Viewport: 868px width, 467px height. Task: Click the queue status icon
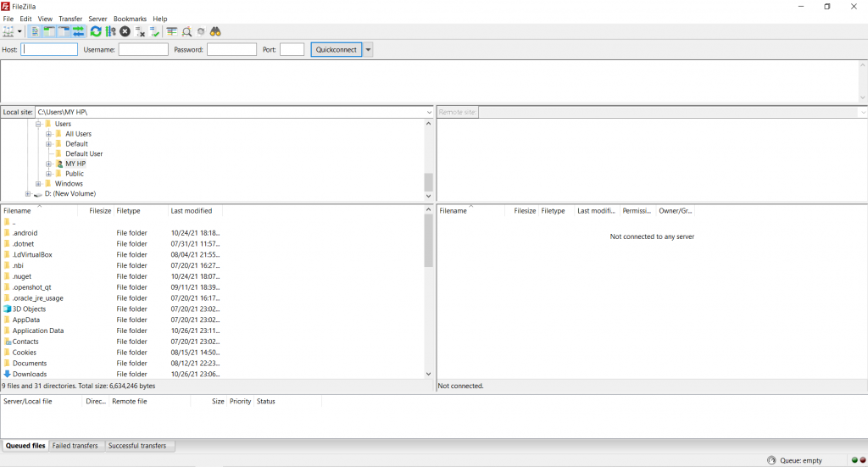click(x=771, y=460)
